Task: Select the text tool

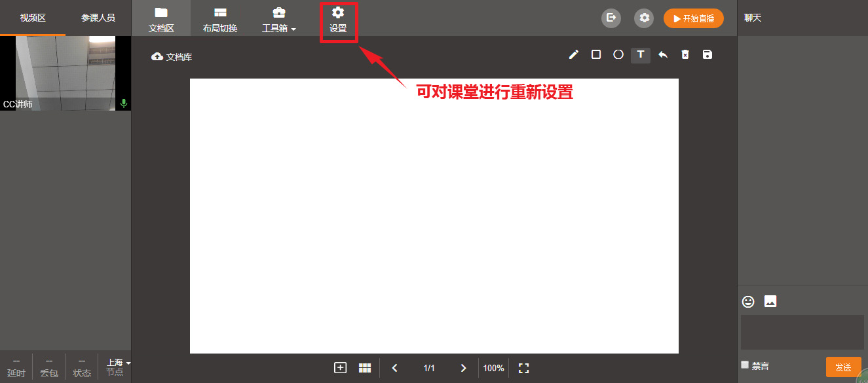Action: tap(641, 55)
